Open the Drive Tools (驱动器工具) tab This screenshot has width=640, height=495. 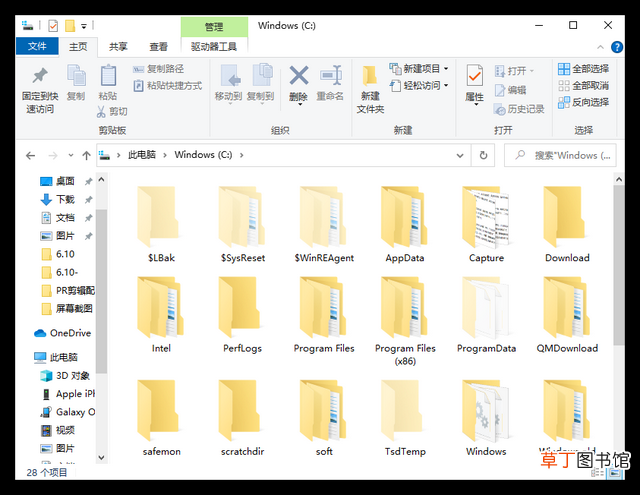[214, 47]
